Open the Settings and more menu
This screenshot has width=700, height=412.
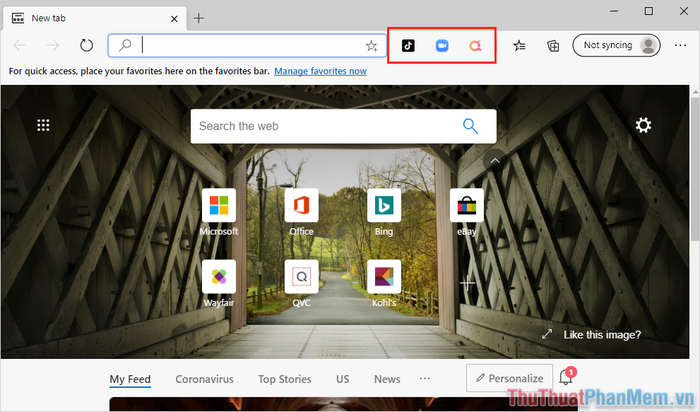680,45
